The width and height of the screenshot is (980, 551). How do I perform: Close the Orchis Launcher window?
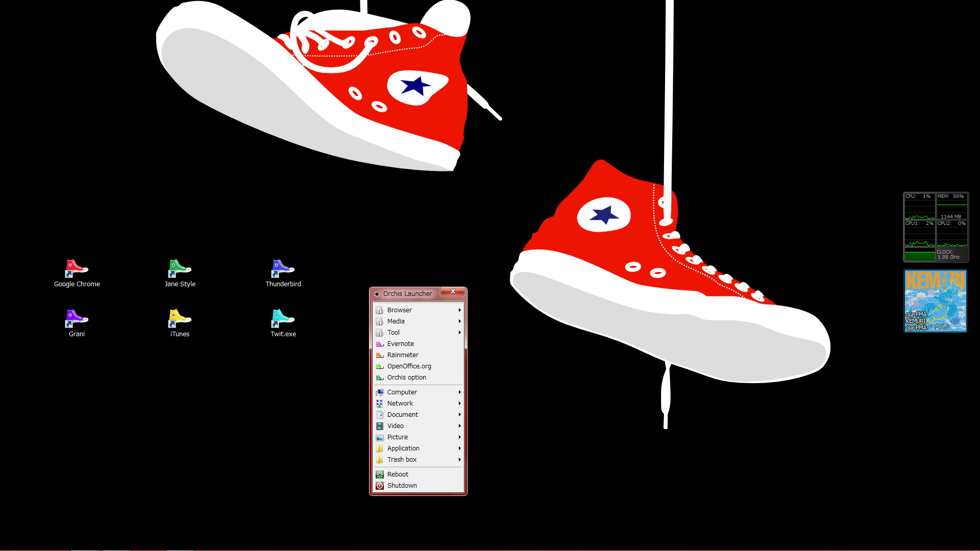pyautogui.click(x=453, y=292)
